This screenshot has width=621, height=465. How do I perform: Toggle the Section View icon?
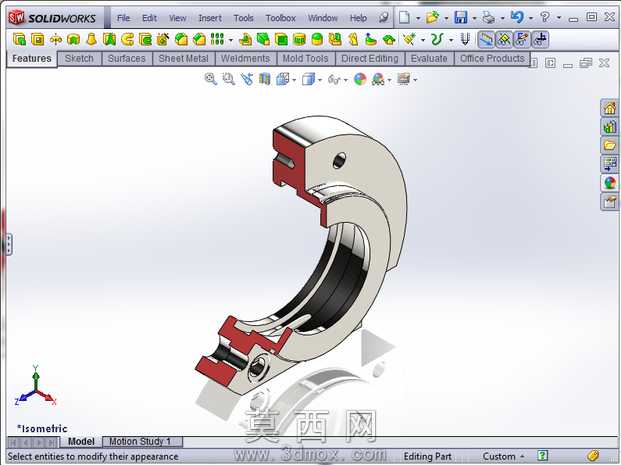tap(265, 79)
